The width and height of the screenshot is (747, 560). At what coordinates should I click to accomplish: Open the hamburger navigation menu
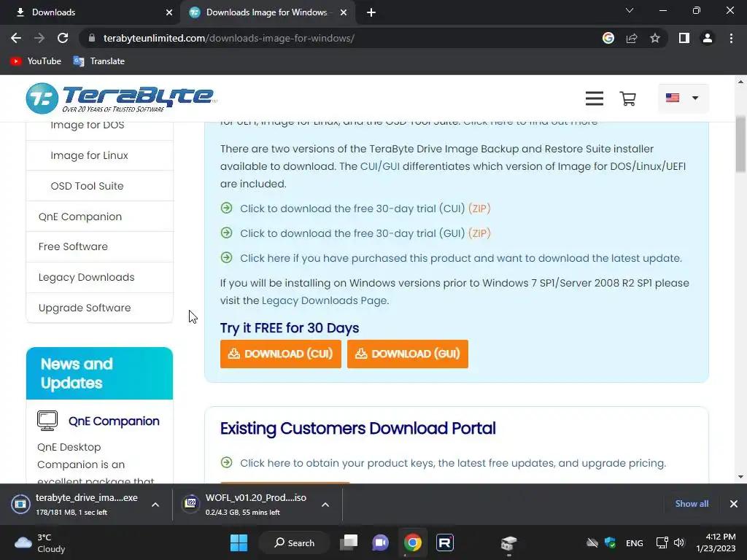pos(594,98)
